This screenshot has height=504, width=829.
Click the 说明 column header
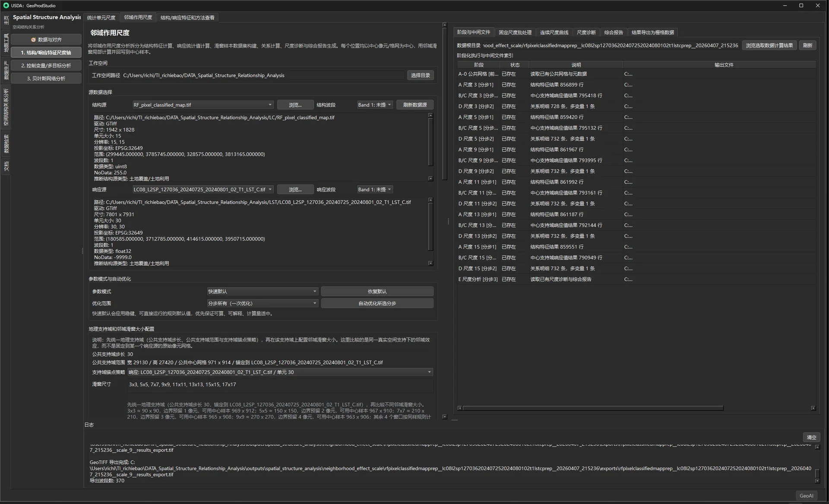pyautogui.click(x=576, y=65)
